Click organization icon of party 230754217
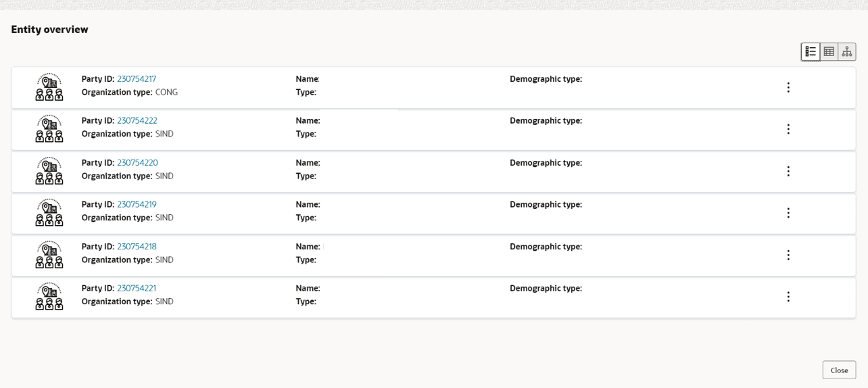Image resolution: width=868 pixels, height=388 pixels. click(x=49, y=88)
